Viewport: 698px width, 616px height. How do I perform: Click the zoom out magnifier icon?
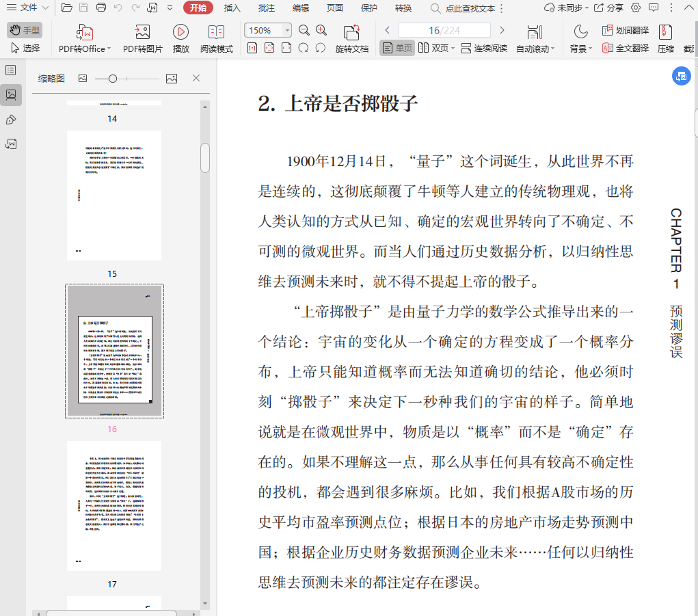[304, 30]
